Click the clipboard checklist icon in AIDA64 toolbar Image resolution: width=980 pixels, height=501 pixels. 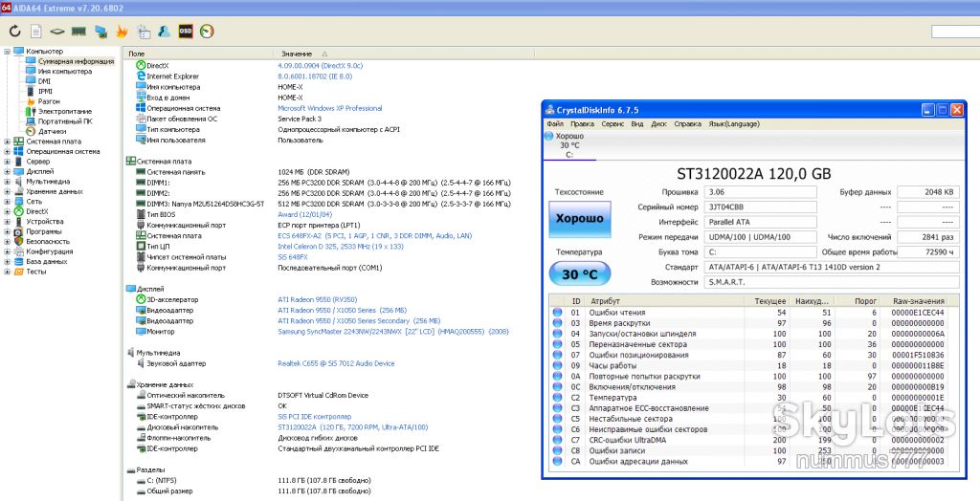click(x=144, y=32)
